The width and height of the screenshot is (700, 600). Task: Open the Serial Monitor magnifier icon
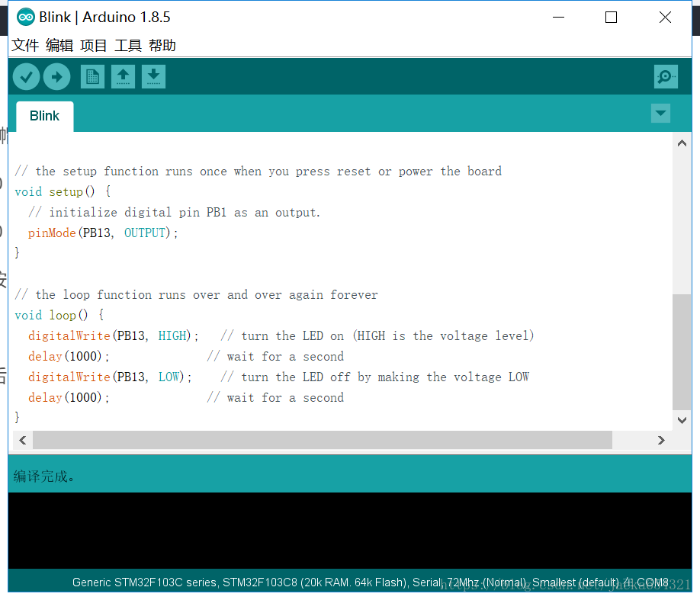[666, 77]
